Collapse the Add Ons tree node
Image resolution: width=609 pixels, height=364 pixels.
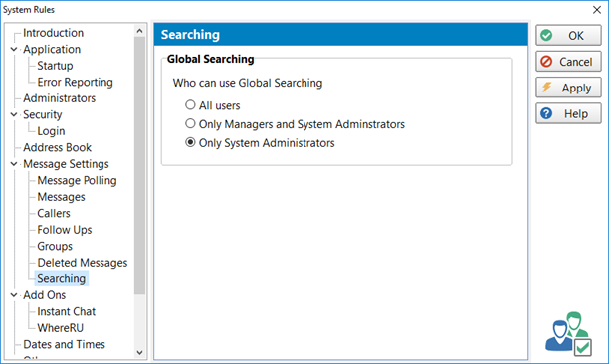14,295
